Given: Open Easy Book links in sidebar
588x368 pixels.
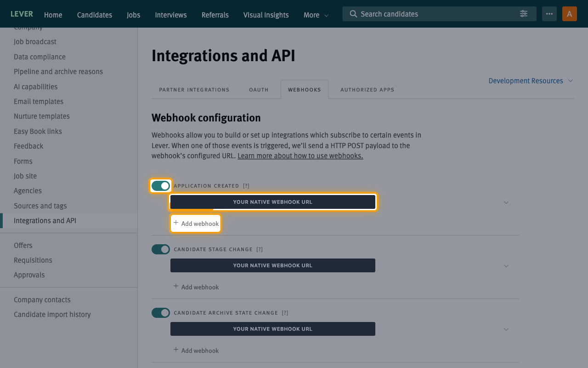Looking at the screenshot, I should coord(38,132).
